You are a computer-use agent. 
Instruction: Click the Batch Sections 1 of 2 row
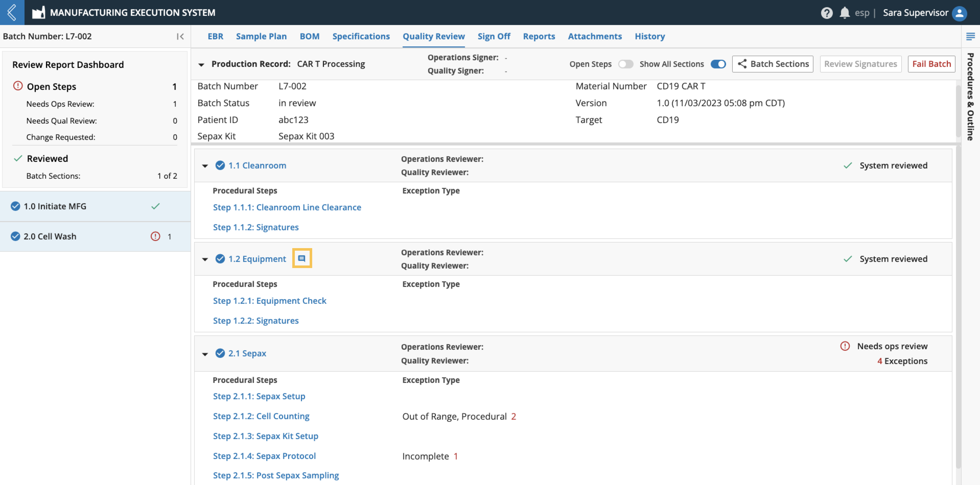coord(102,176)
